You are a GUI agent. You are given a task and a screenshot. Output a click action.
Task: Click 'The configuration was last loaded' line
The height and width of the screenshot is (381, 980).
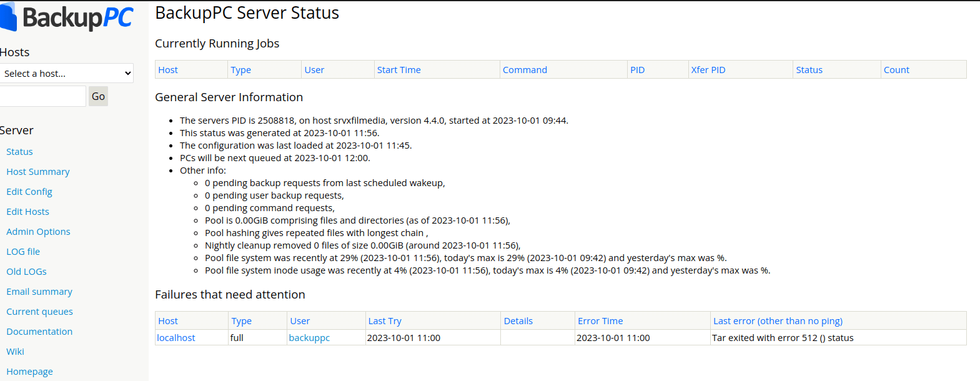pos(295,146)
